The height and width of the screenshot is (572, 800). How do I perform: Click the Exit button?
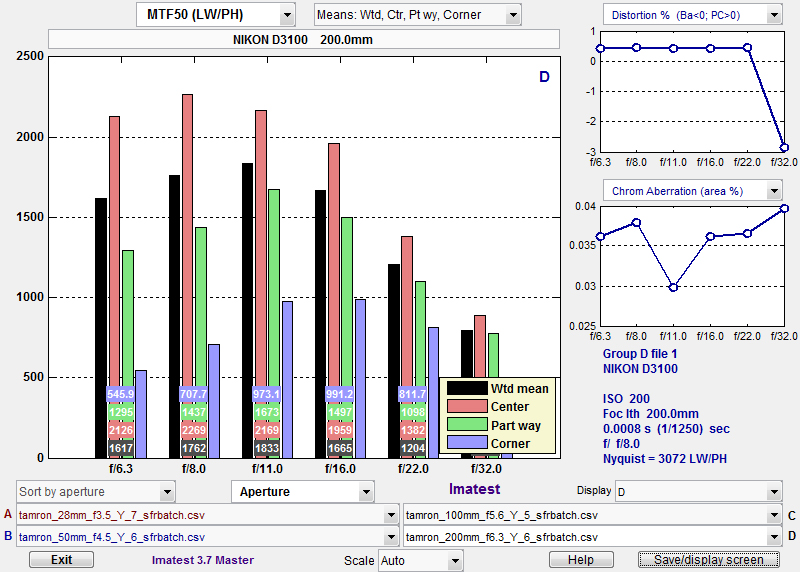(x=61, y=560)
